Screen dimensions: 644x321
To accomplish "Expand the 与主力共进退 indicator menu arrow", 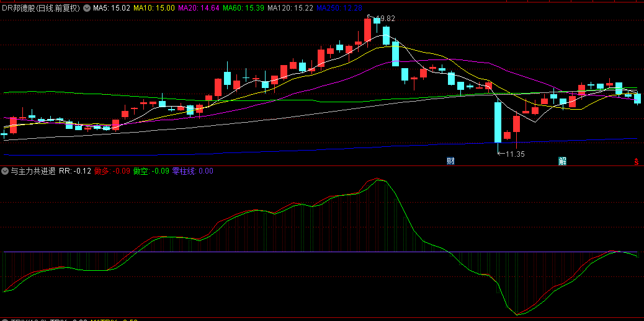I will (5, 171).
